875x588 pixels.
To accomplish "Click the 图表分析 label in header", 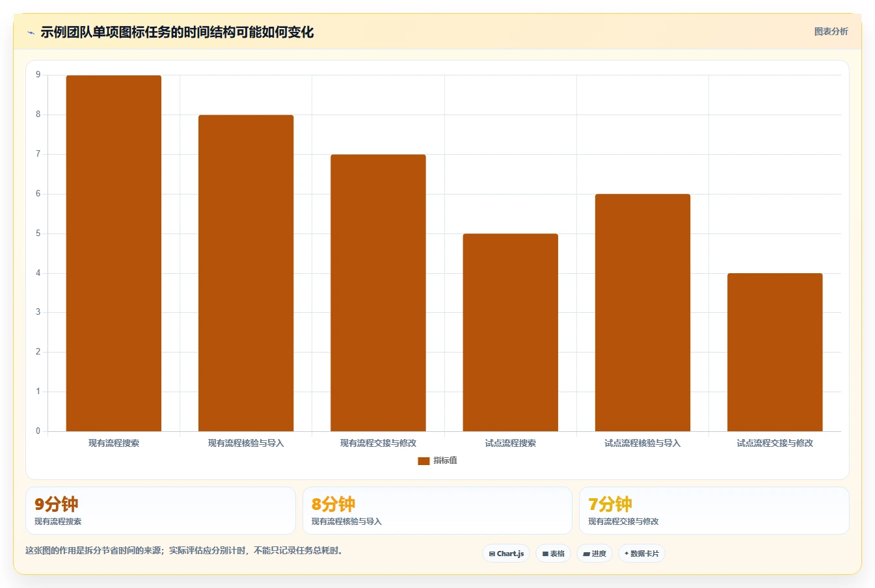I will [x=831, y=31].
